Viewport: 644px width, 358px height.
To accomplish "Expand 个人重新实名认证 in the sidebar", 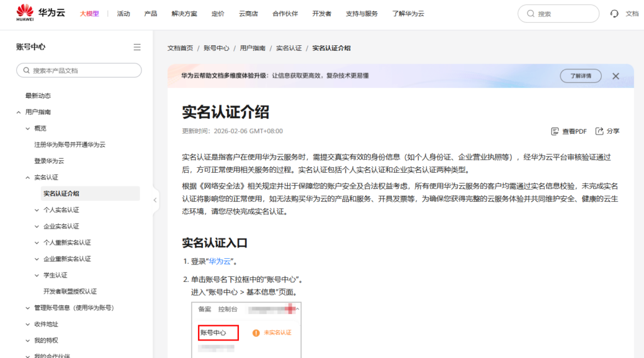I will [x=36, y=243].
